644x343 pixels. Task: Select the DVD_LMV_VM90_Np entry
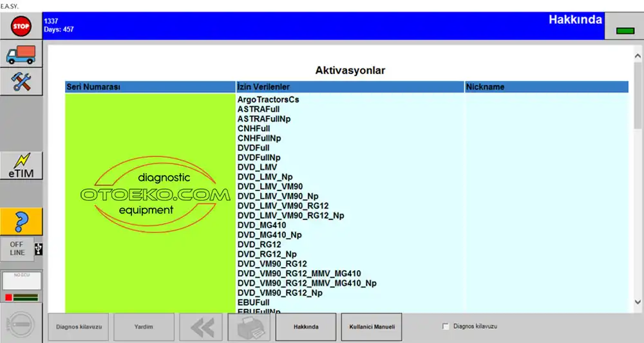(x=278, y=196)
